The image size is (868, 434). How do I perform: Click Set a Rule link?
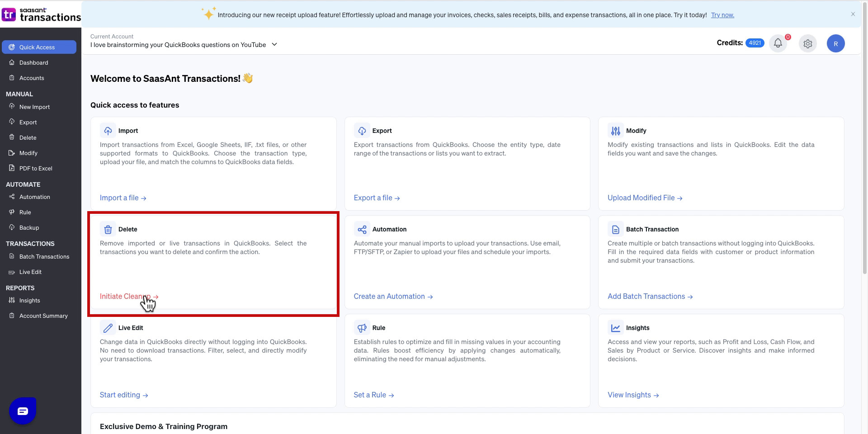pos(373,395)
